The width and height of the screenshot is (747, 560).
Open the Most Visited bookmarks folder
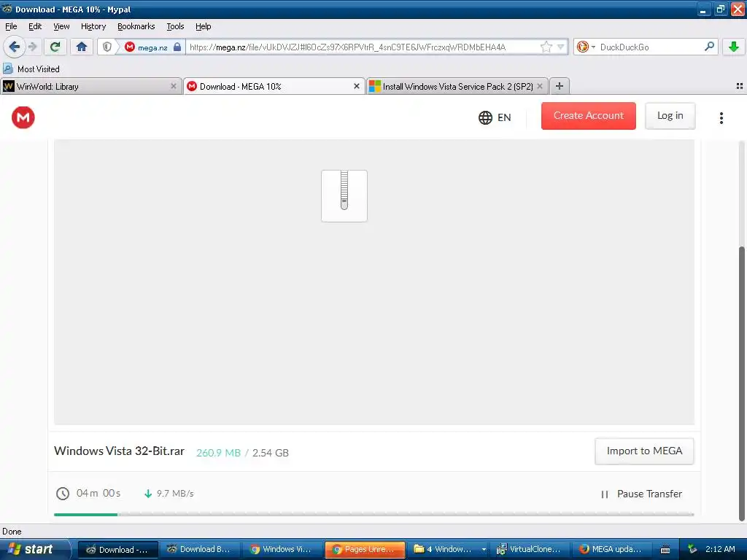(31, 69)
